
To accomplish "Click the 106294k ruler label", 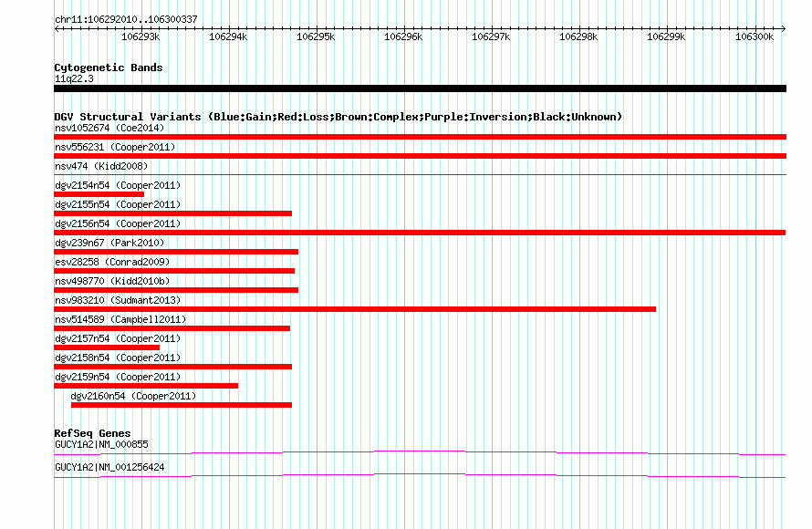I will click(228, 36).
